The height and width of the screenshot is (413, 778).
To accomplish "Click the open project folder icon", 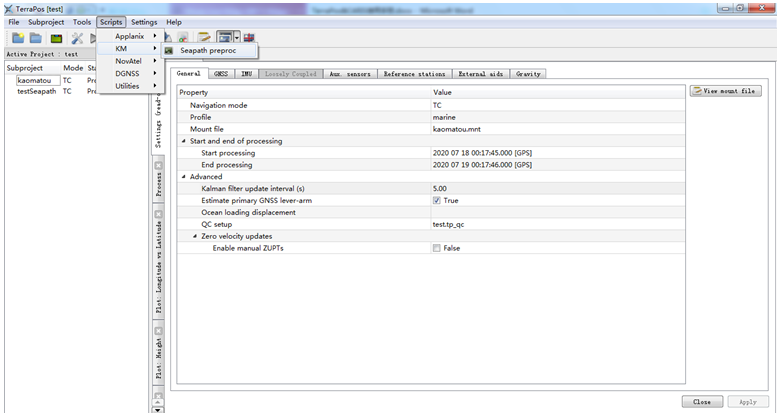I will (36, 38).
